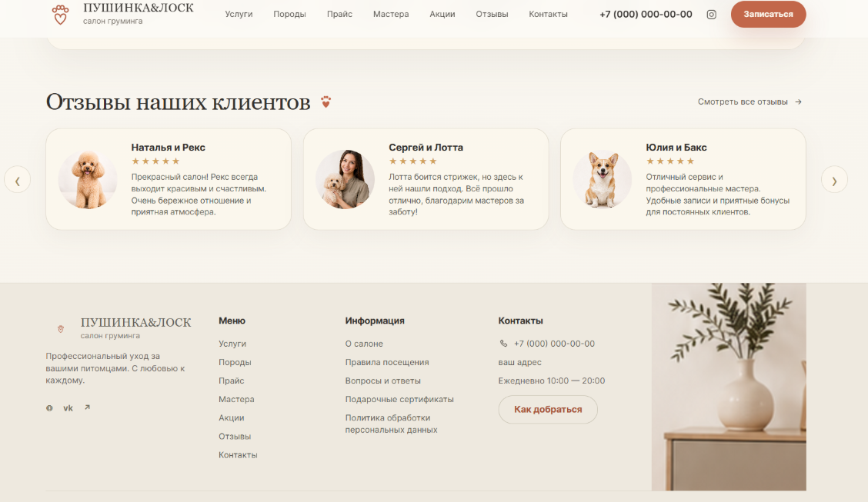The height and width of the screenshot is (502, 868).
Task: Show previous reviews with left arrow
Action: point(17,180)
